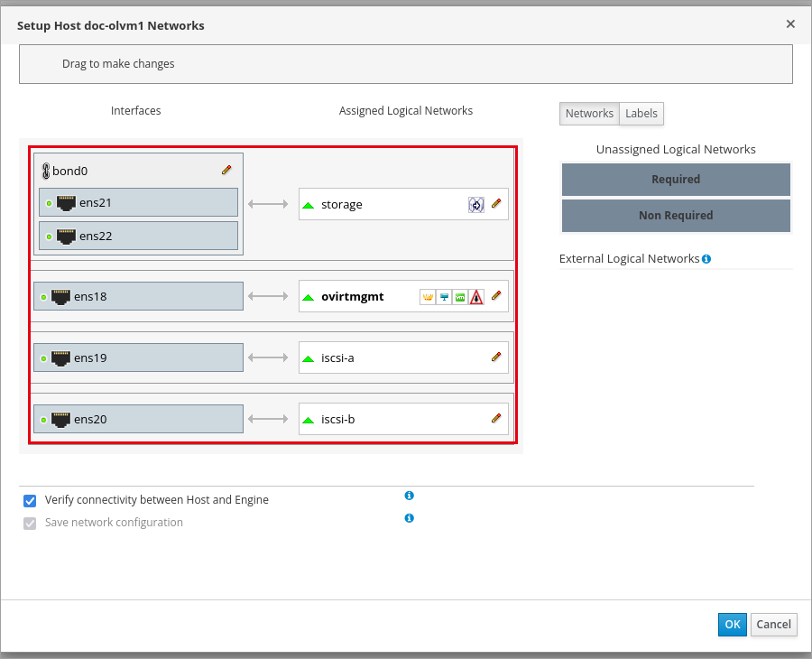Open ovirtmgmt network edit pencil

point(496,295)
